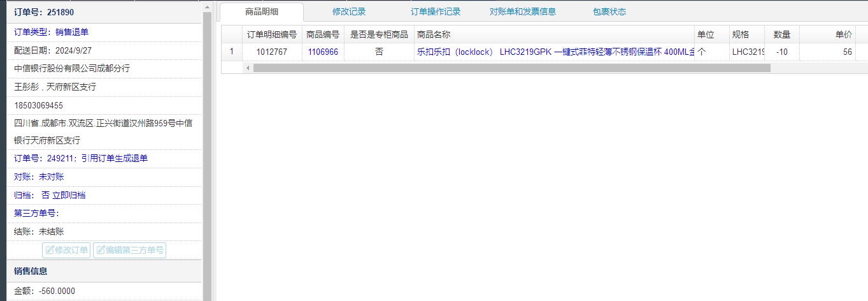The height and width of the screenshot is (301, 868).
Task: Click the 数量 column header
Action: coord(782,34)
